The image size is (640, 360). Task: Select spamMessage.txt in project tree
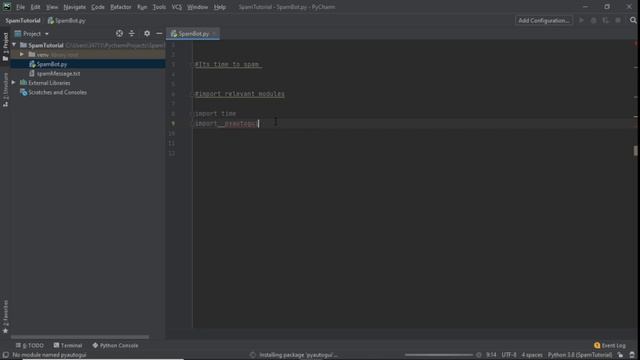click(x=58, y=73)
